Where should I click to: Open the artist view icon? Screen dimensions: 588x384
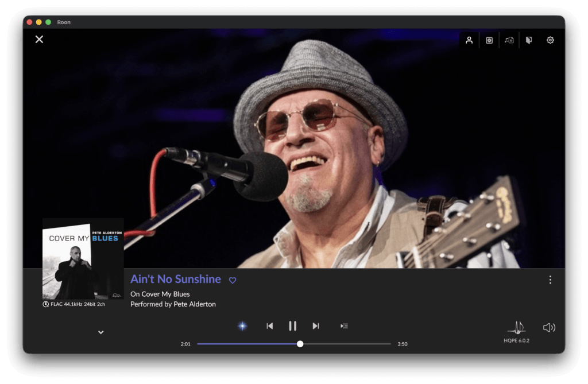[x=469, y=40]
